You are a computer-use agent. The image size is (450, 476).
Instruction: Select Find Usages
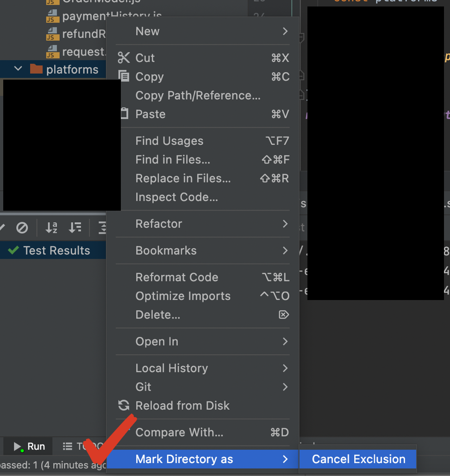coord(203,141)
